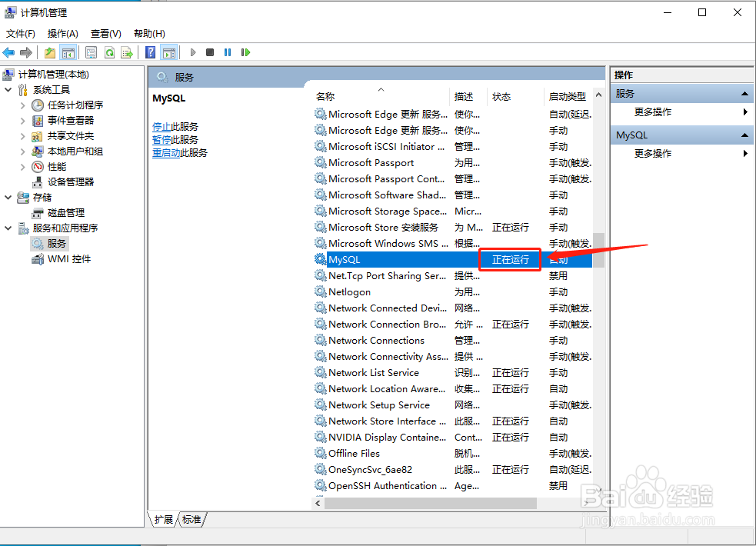Image resolution: width=756 pixels, height=546 pixels.
Task: Select the MySQL service row
Action: [x=452, y=260]
